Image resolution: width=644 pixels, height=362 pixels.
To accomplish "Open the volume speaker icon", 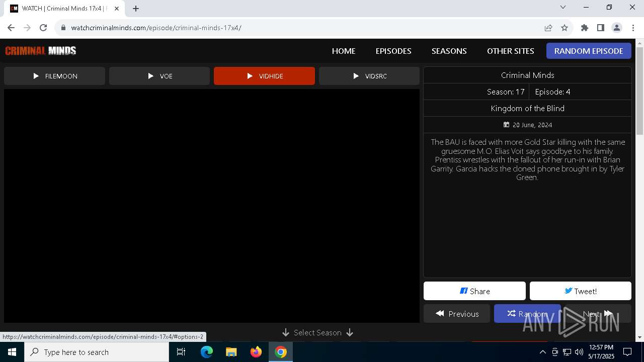I will (579, 352).
